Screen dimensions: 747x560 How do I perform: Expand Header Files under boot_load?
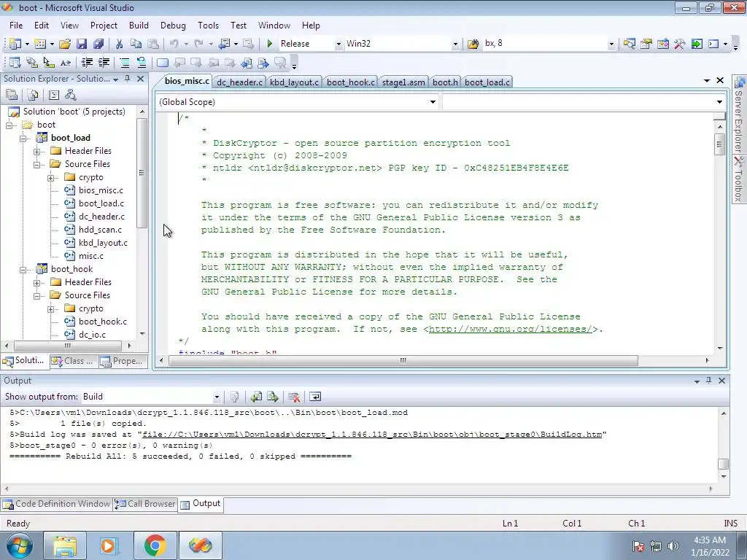tap(36, 152)
